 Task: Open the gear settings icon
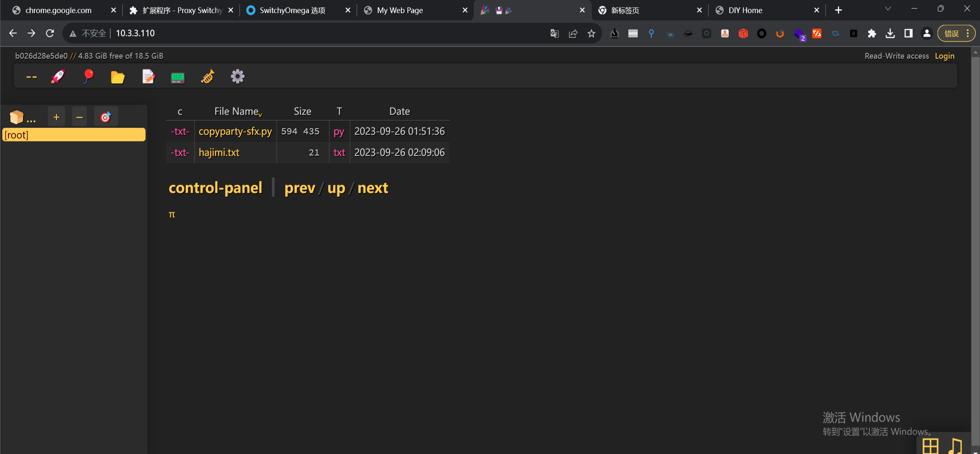237,77
